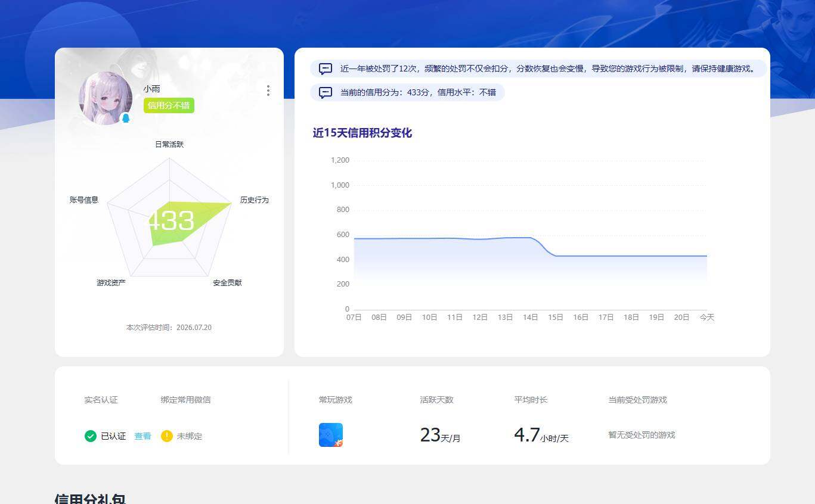
Task: Open the 查看 link for real-name verification
Action: pyautogui.click(x=142, y=436)
